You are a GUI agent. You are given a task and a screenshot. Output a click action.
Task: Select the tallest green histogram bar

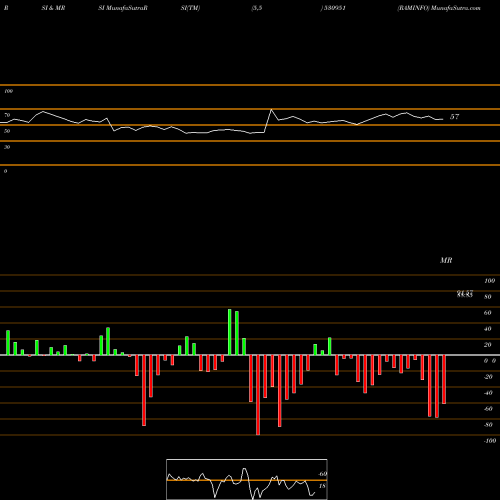point(230,332)
